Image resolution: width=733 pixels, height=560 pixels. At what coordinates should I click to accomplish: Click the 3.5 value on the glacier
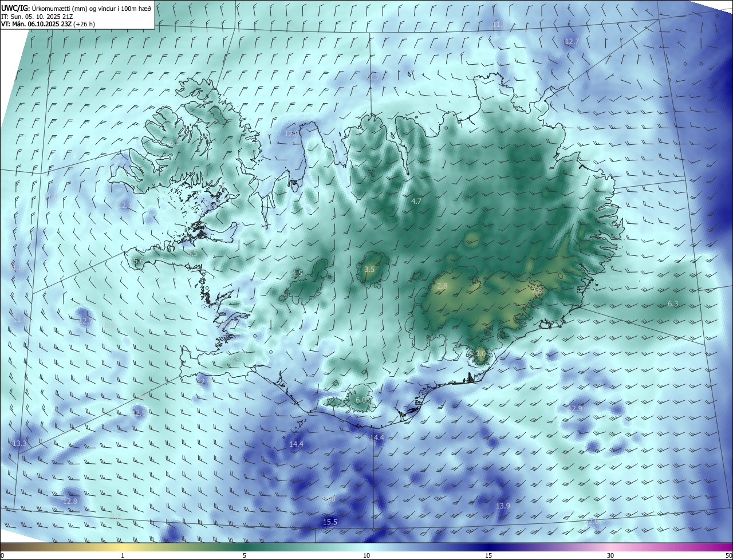[369, 269]
